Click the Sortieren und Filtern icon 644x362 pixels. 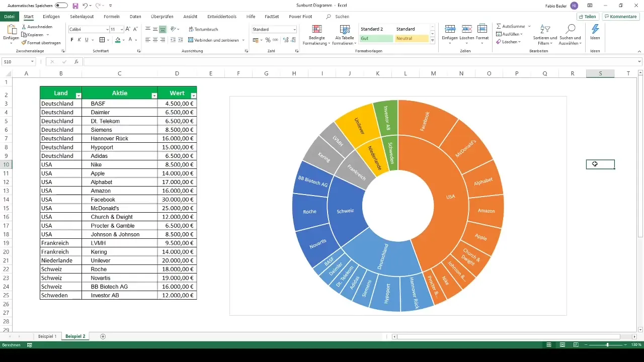pyautogui.click(x=545, y=29)
